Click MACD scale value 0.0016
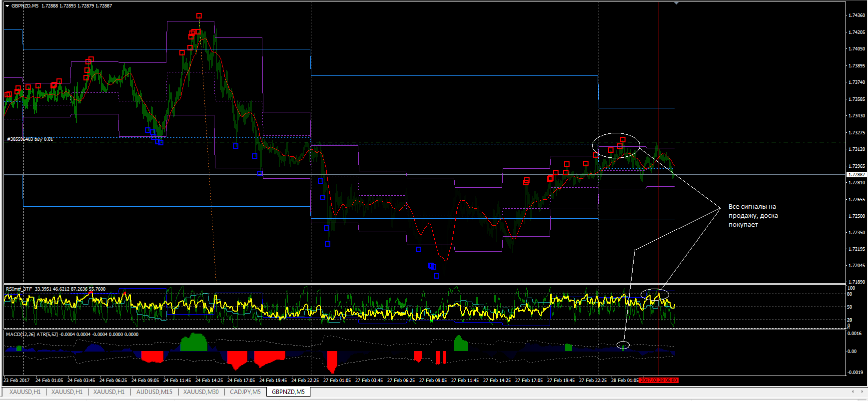Screen dimensions: 868x401 pyautogui.click(x=855, y=333)
